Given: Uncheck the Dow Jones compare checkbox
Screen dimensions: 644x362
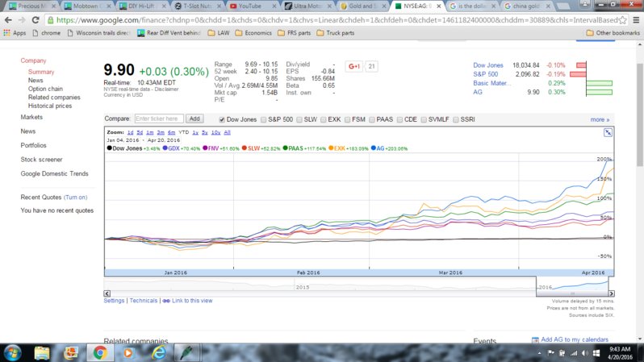Looking at the screenshot, I should [222, 119].
